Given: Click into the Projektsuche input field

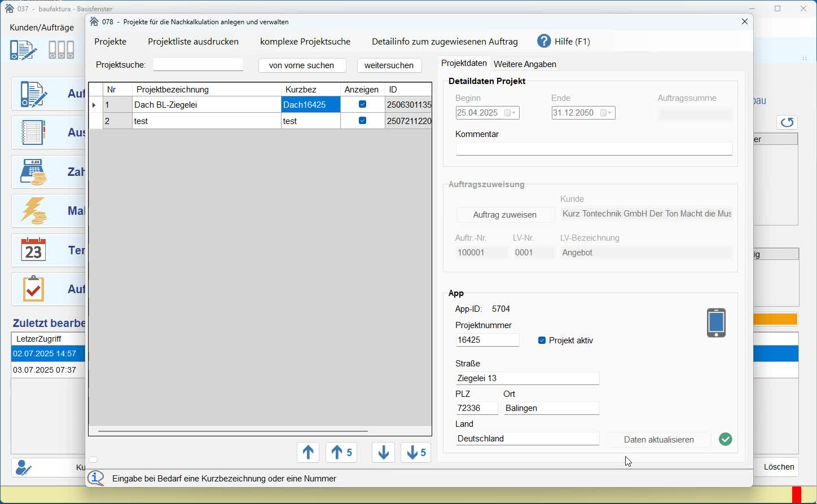Looking at the screenshot, I should (198, 65).
